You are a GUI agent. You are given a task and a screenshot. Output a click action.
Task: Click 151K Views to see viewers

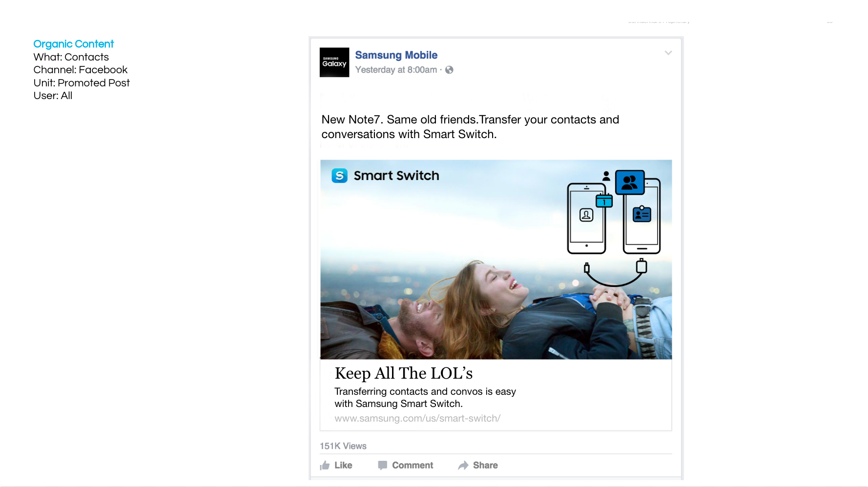[343, 446]
